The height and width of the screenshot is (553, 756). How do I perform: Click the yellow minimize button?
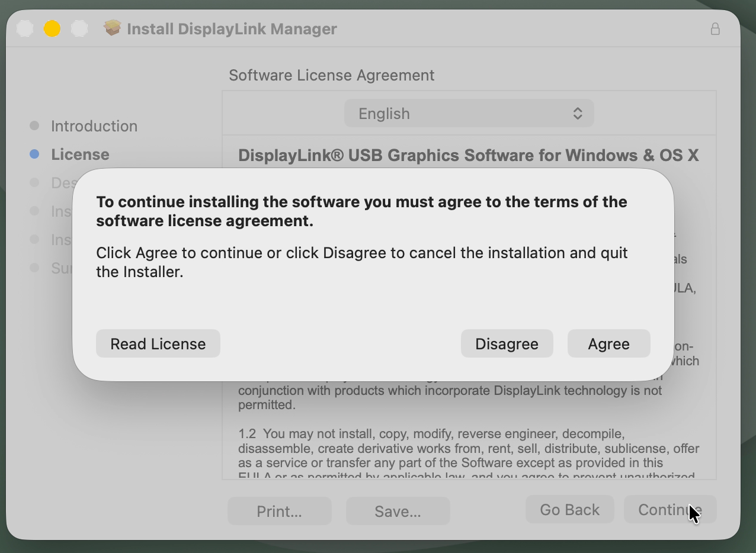(52, 28)
